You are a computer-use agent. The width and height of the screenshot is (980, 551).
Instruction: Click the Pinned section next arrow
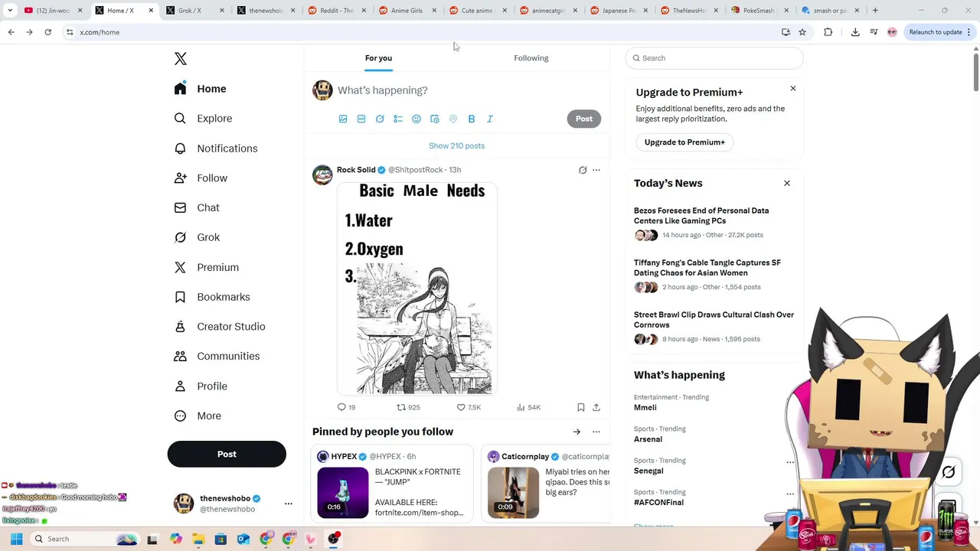[577, 432]
